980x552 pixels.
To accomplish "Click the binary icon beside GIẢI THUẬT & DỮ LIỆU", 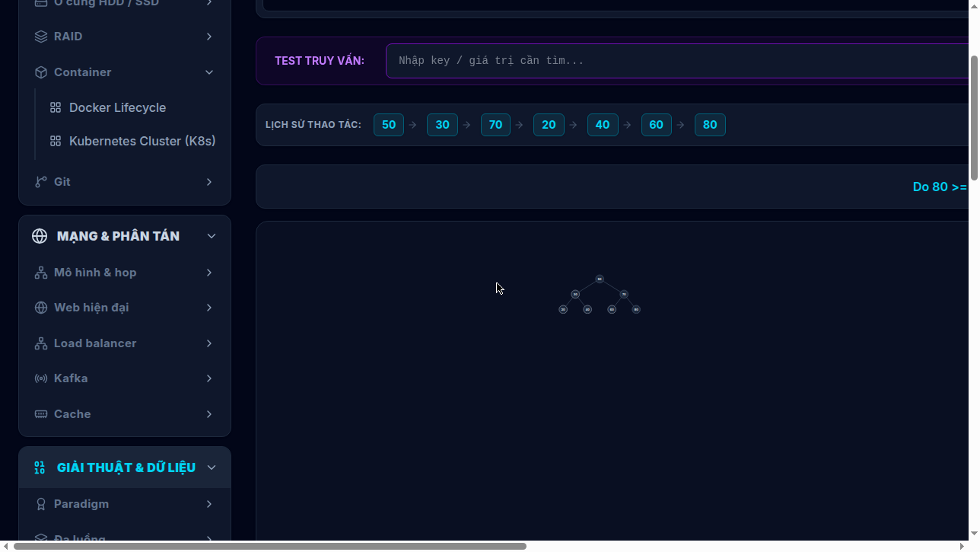I will coord(40,467).
